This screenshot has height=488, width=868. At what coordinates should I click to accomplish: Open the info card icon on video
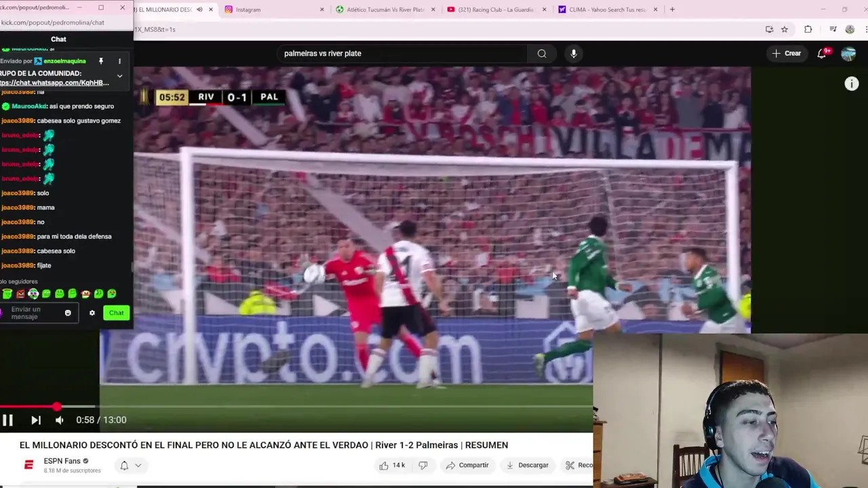852,83
